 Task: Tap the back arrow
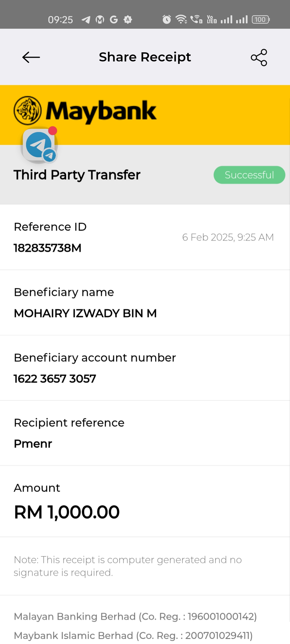click(31, 57)
